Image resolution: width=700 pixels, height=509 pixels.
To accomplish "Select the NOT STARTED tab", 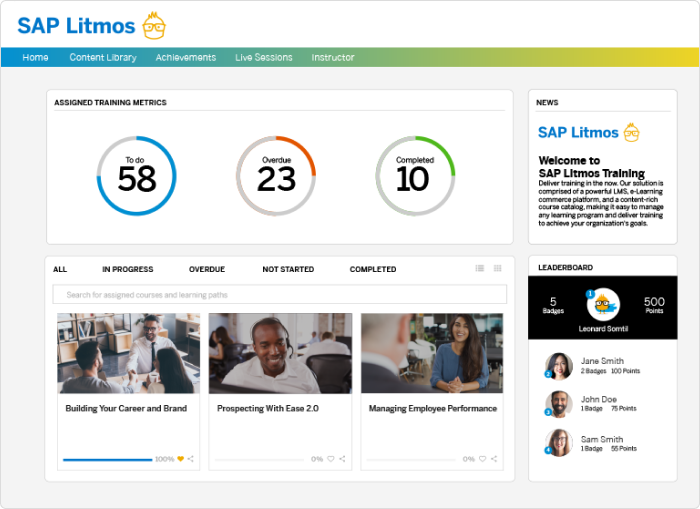I will click(288, 269).
